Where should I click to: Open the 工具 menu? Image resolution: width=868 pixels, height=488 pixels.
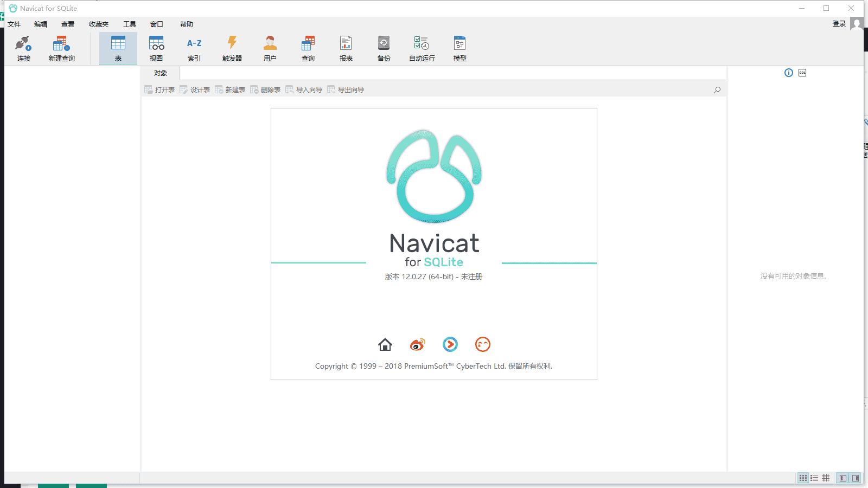pyautogui.click(x=129, y=24)
